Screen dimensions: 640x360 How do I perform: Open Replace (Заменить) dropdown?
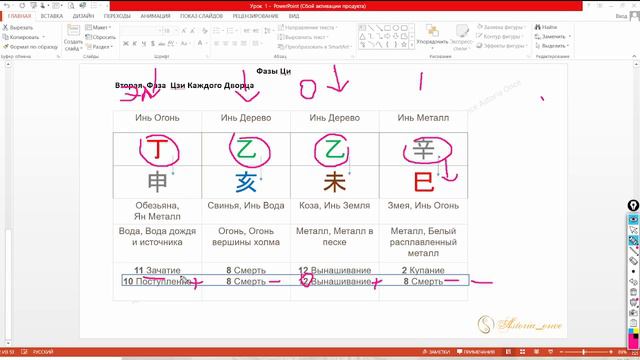point(553,36)
